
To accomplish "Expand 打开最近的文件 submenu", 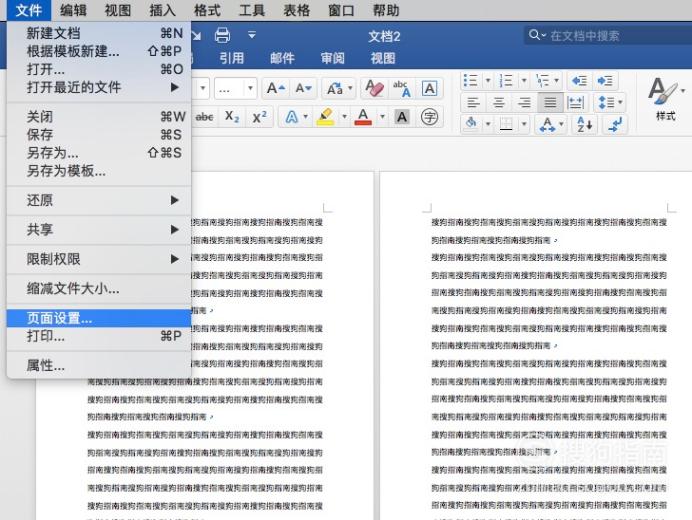I will [x=99, y=87].
